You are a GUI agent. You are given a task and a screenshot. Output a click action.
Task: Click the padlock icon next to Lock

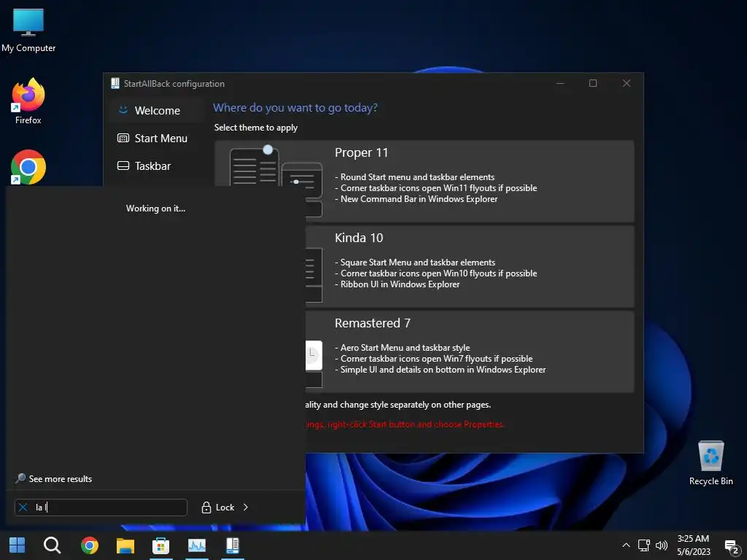coord(206,507)
